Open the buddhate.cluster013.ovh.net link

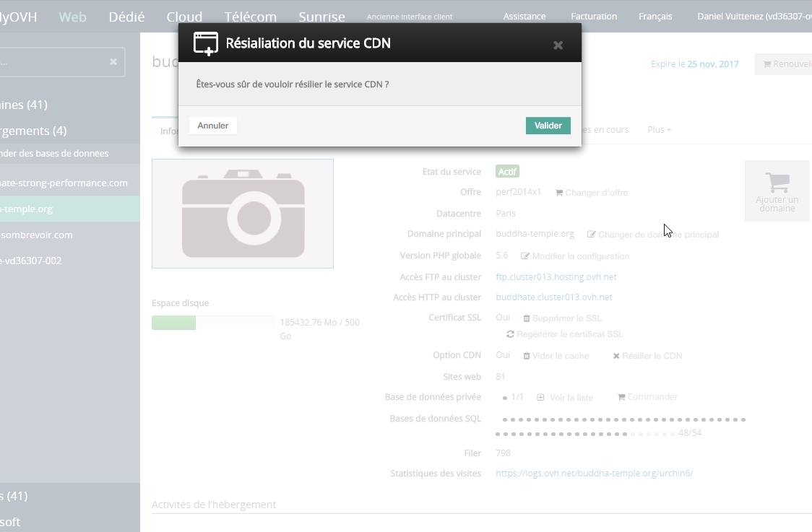[553, 297]
